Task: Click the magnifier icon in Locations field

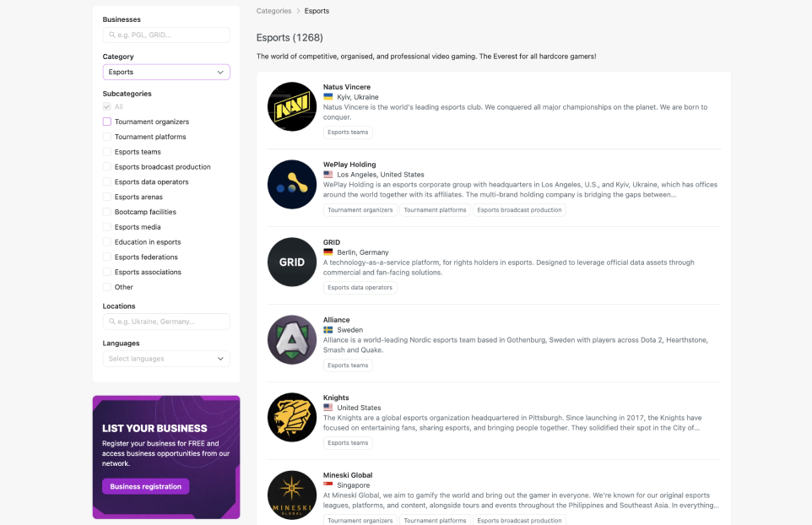Action: click(112, 322)
